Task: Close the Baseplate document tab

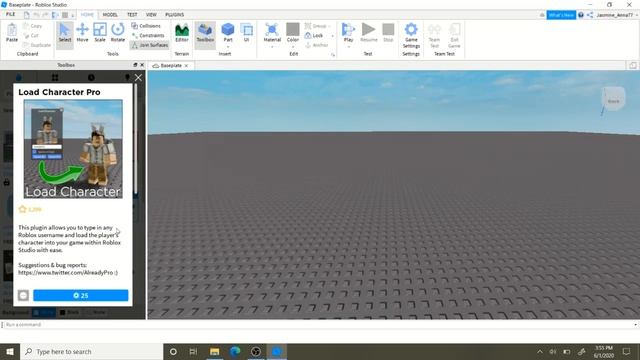Action: tap(187, 66)
